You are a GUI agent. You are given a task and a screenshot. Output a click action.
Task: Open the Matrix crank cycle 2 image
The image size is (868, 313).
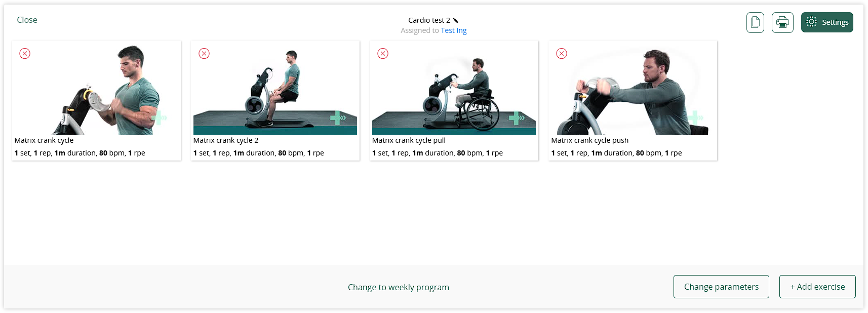click(x=275, y=89)
